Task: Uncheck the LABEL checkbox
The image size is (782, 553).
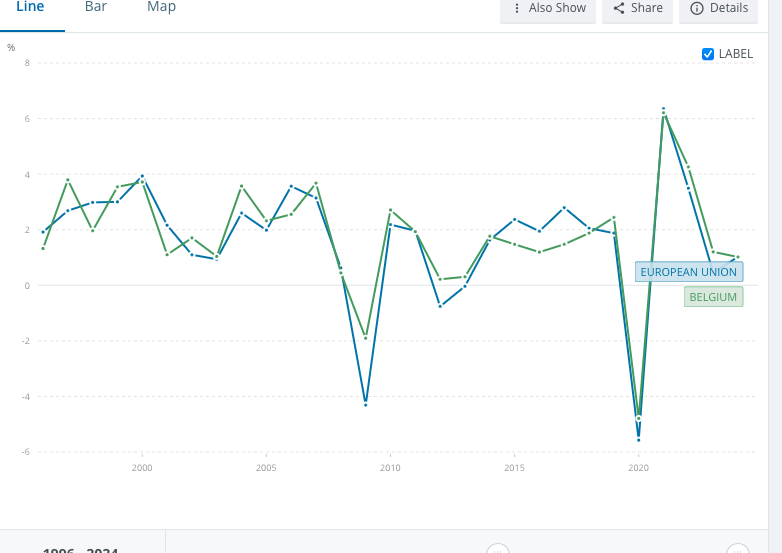Action: [x=708, y=54]
